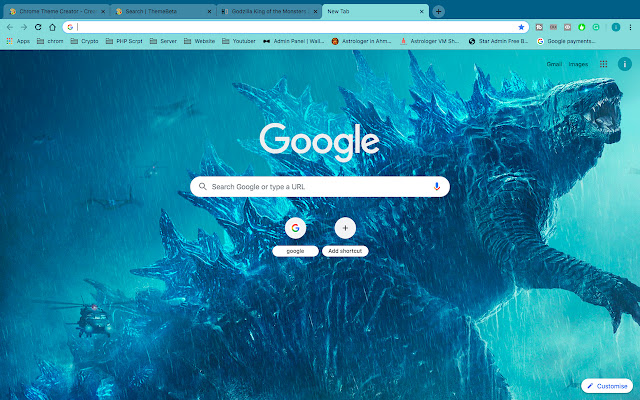
Task: Open the first extension icon beside the bookmark star
Action: coord(539,27)
